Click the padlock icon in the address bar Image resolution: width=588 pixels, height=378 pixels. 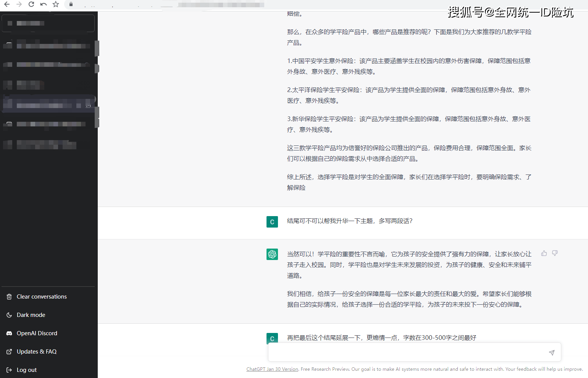(x=71, y=5)
